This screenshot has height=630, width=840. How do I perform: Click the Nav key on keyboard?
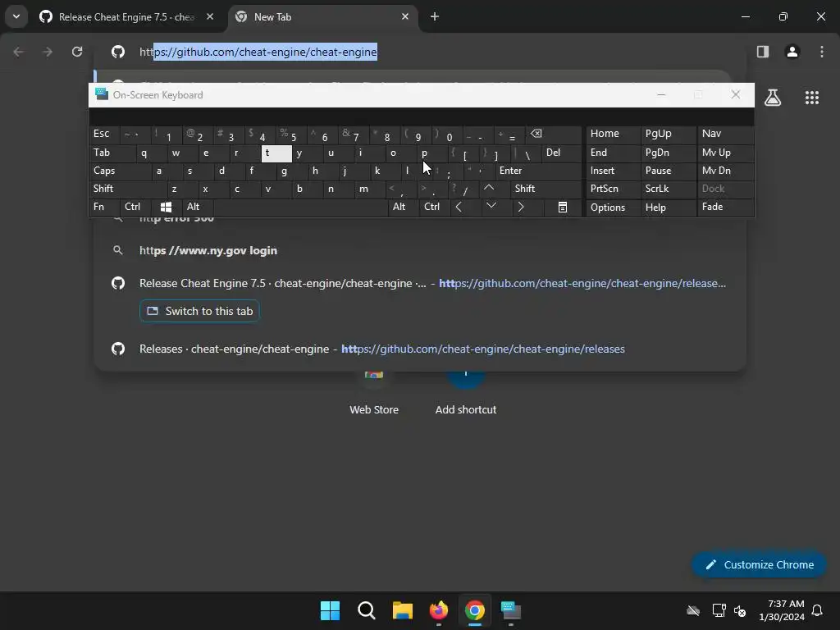click(x=725, y=134)
